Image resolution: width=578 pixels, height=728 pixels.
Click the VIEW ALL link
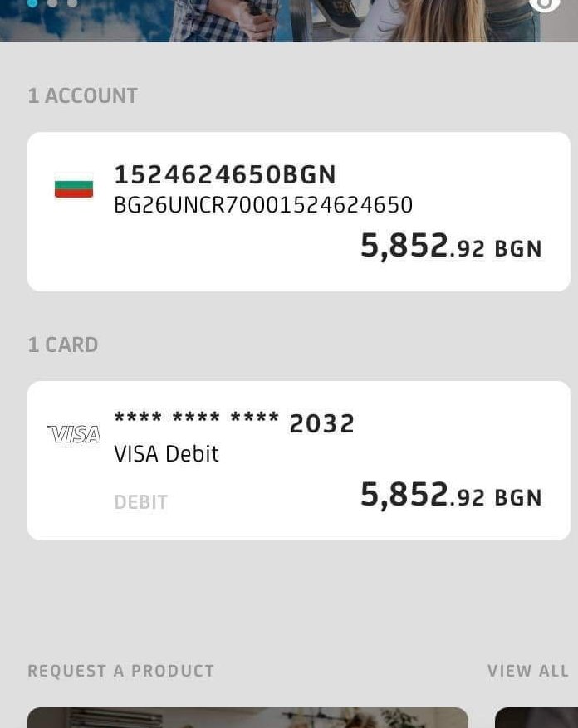click(x=528, y=671)
